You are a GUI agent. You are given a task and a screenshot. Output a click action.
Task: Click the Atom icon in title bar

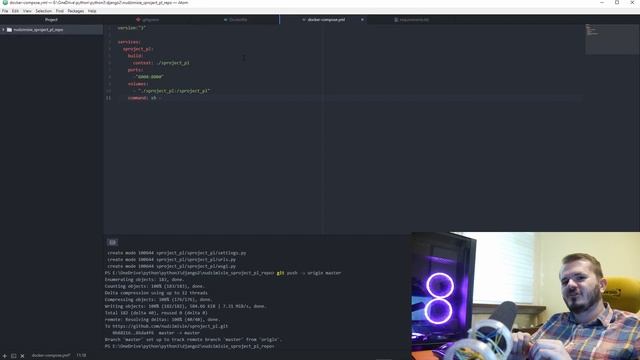(5, 2)
